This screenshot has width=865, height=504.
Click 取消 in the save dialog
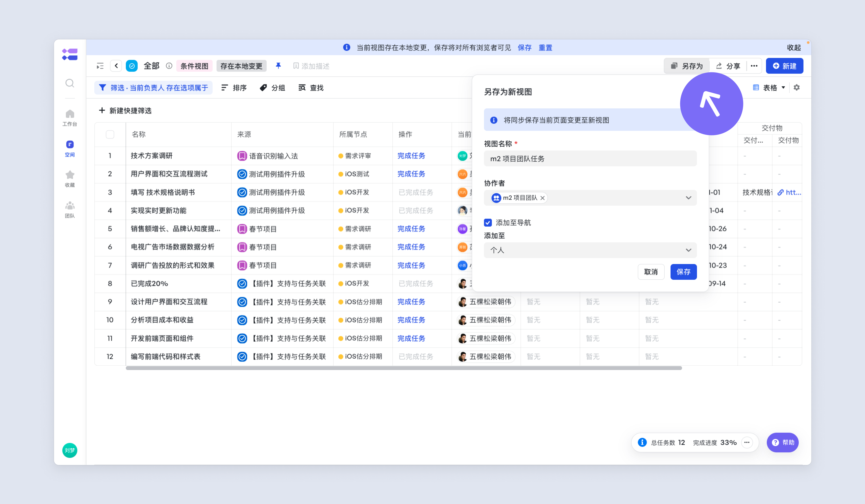tap(651, 272)
